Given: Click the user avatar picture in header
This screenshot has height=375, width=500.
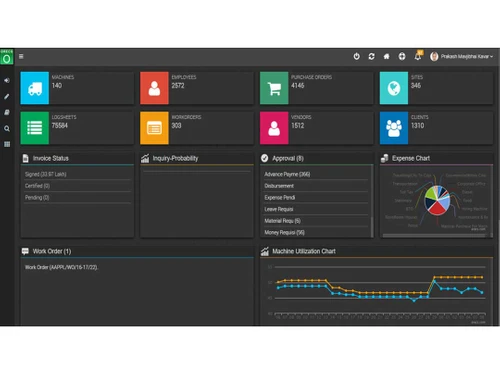Looking at the screenshot, I should tap(434, 56).
